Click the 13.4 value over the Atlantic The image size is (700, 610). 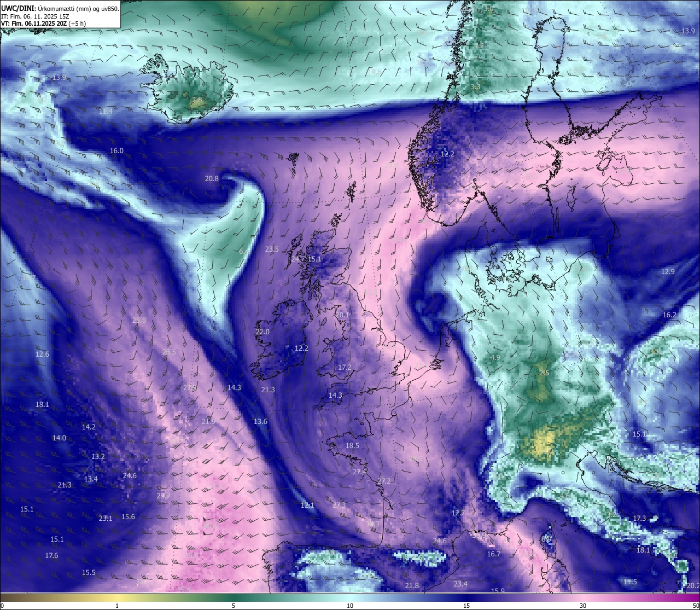pos(91,479)
